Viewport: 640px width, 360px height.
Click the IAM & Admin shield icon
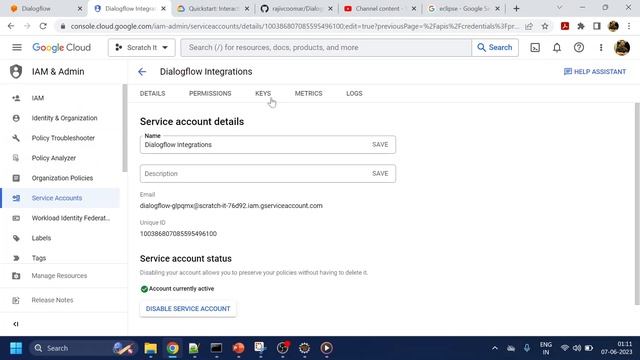click(16, 71)
